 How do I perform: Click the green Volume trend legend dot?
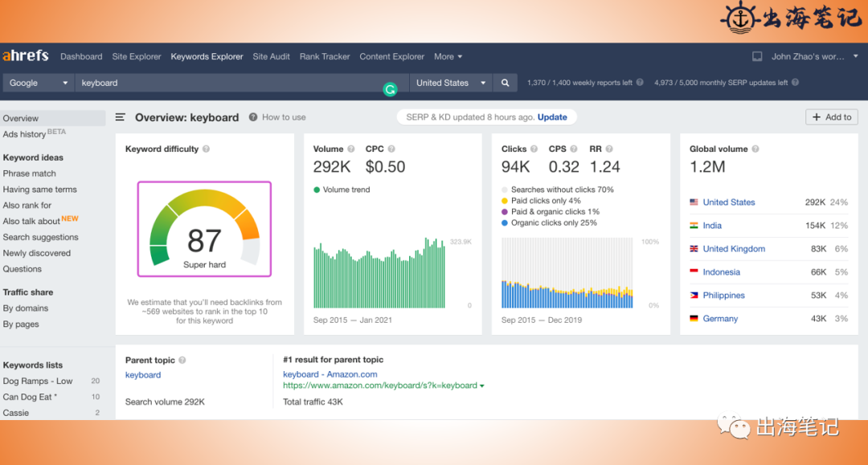(x=317, y=190)
